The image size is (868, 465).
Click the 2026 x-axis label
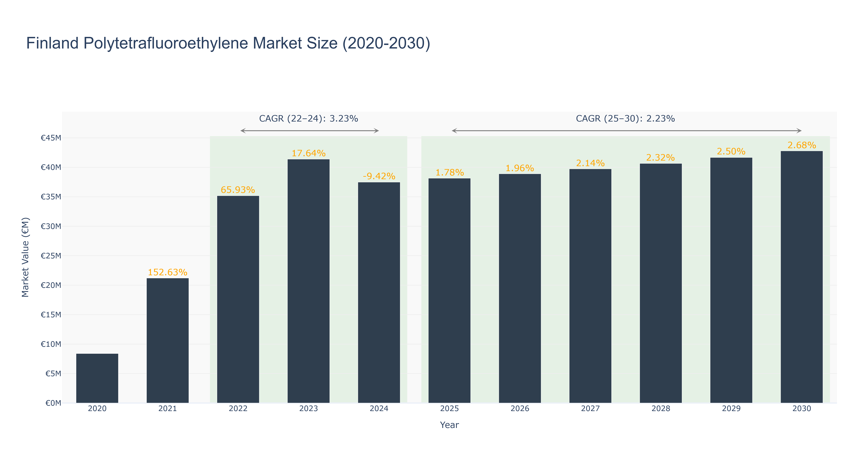[x=520, y=409]
